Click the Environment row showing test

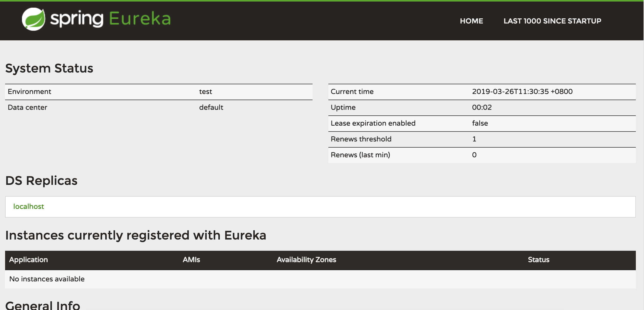tap(102, 91)
